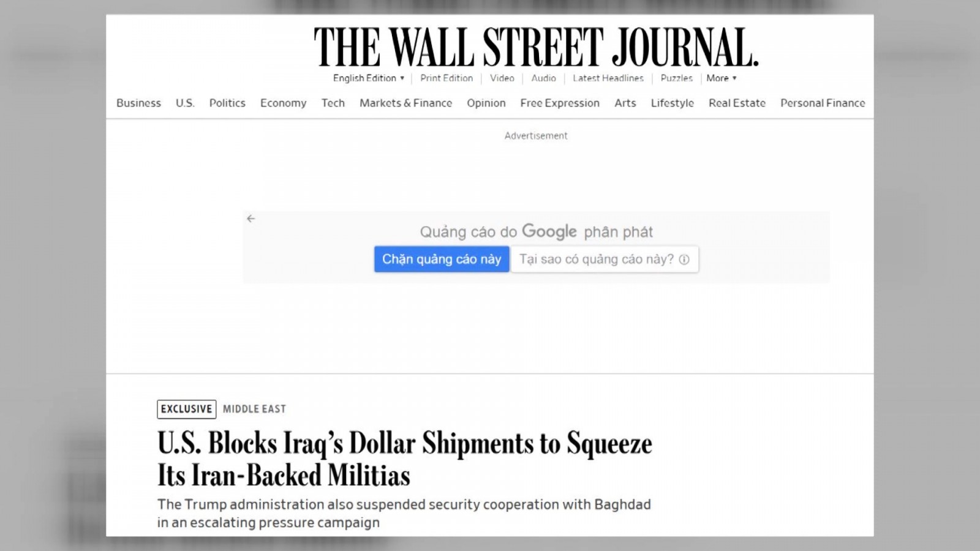Open Free Expression section
980x551 pixels.
point(560,103)
